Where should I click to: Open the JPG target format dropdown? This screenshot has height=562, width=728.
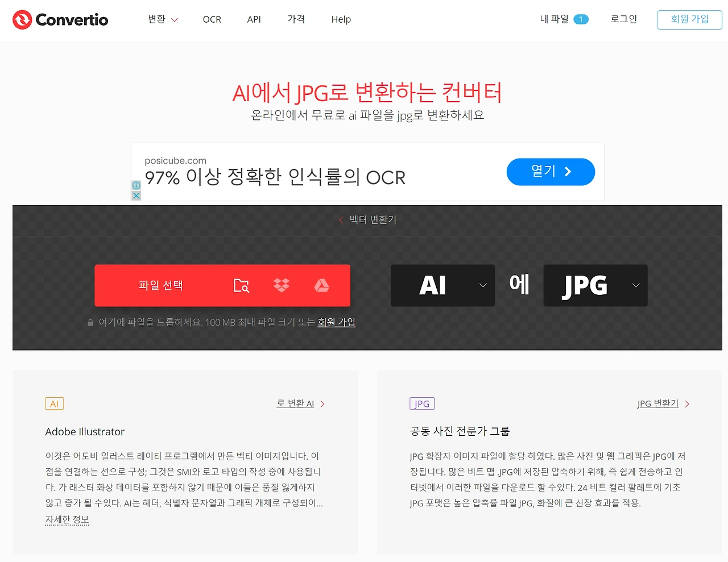pos(595,285)
